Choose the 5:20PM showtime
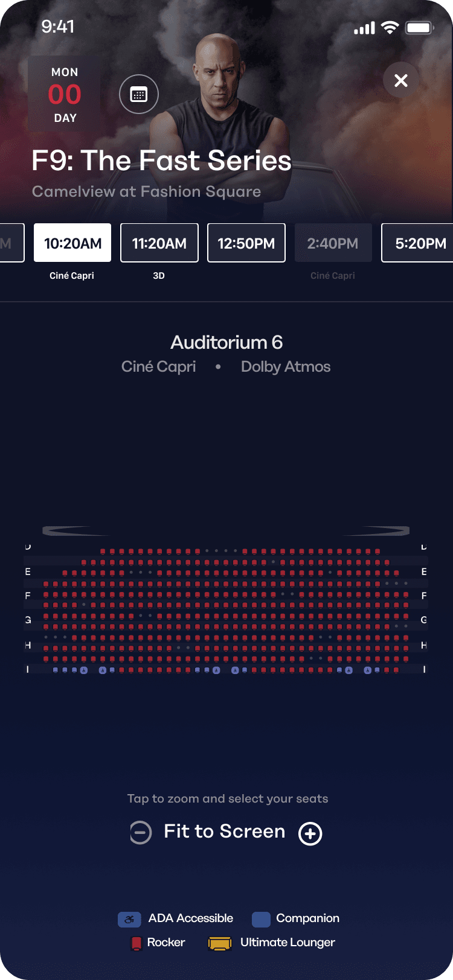 coord(419,243)
